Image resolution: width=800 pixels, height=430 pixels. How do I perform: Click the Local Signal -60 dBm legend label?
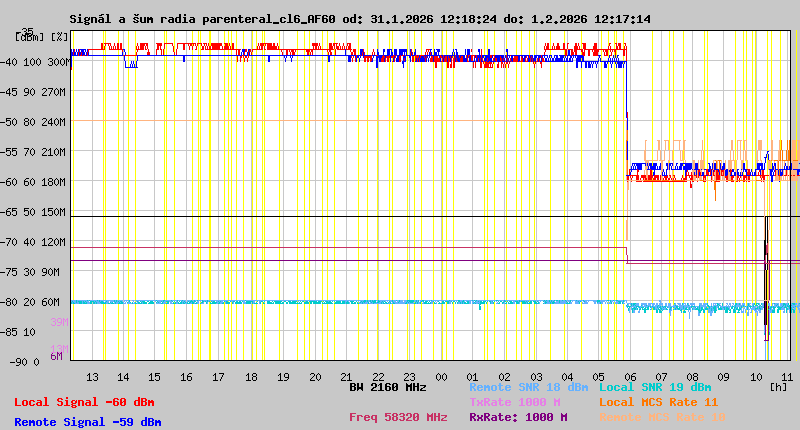85,402
